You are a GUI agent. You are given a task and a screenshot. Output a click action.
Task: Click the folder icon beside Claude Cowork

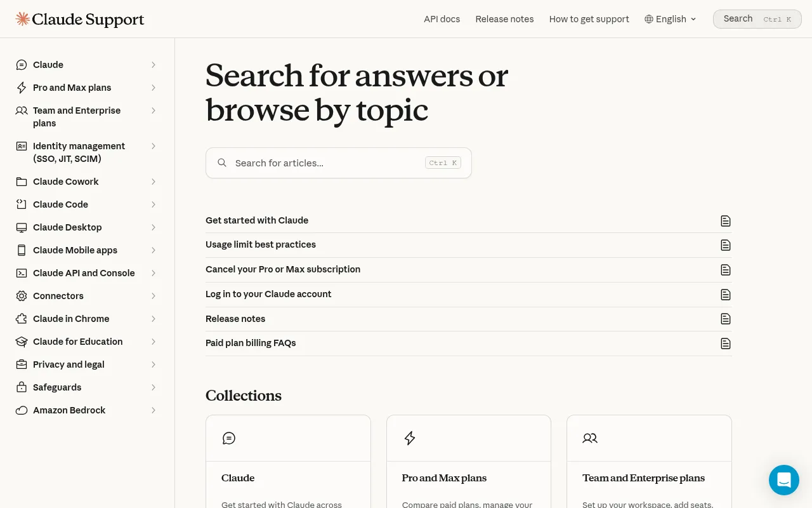click(22, 182)
